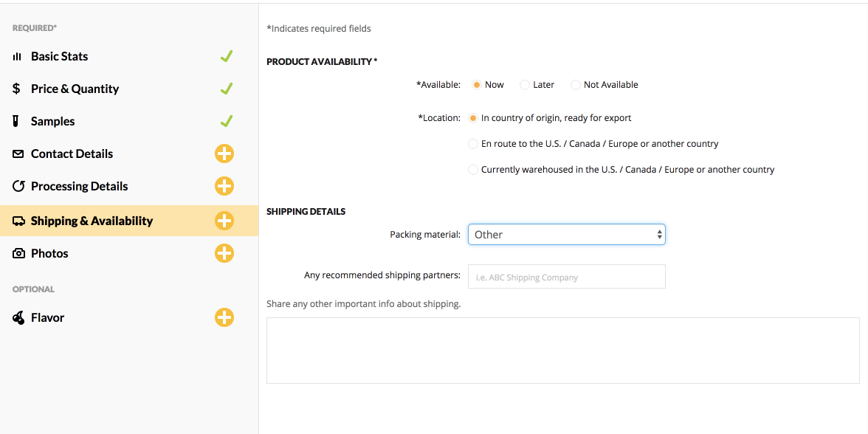
Task: Click the plus icon next to Flavor
Action: [x=224, y=317]
